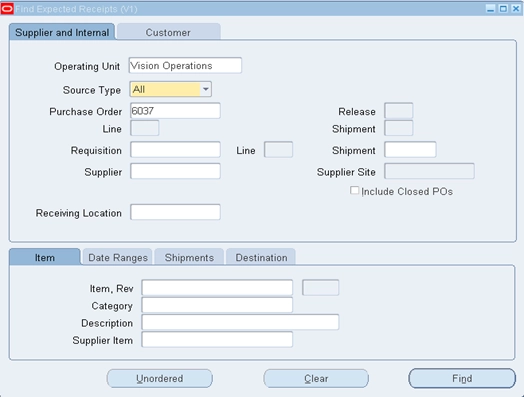
Task: Click the Shipment field on Requisition row
Action: click(410, 149)
